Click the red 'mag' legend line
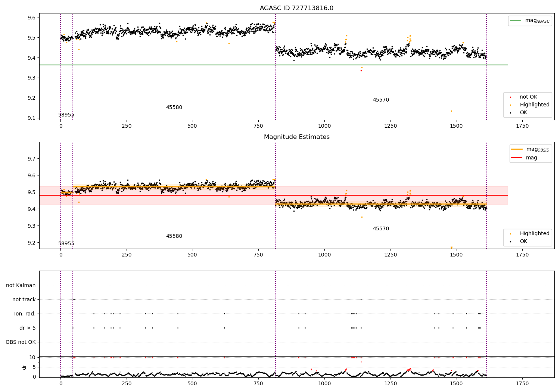560x392 pixels. pos(517,158)
